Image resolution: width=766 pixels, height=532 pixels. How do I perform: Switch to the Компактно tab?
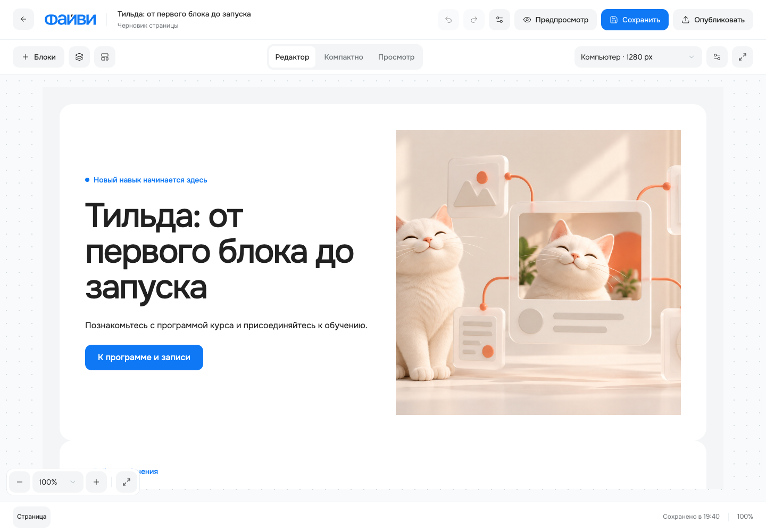(344, 57)
